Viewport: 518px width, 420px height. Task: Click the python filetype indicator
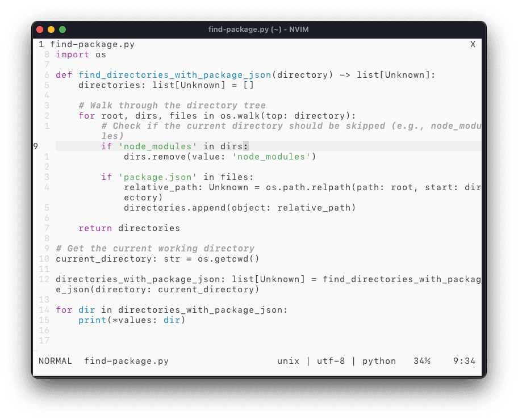pyautogui.click(x=379, y=361)
